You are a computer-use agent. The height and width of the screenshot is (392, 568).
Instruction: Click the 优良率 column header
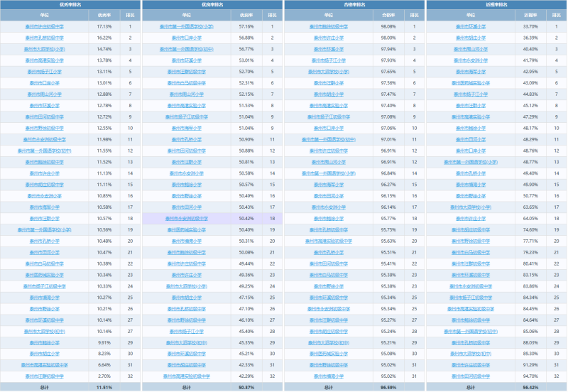[x=246, y=14]
